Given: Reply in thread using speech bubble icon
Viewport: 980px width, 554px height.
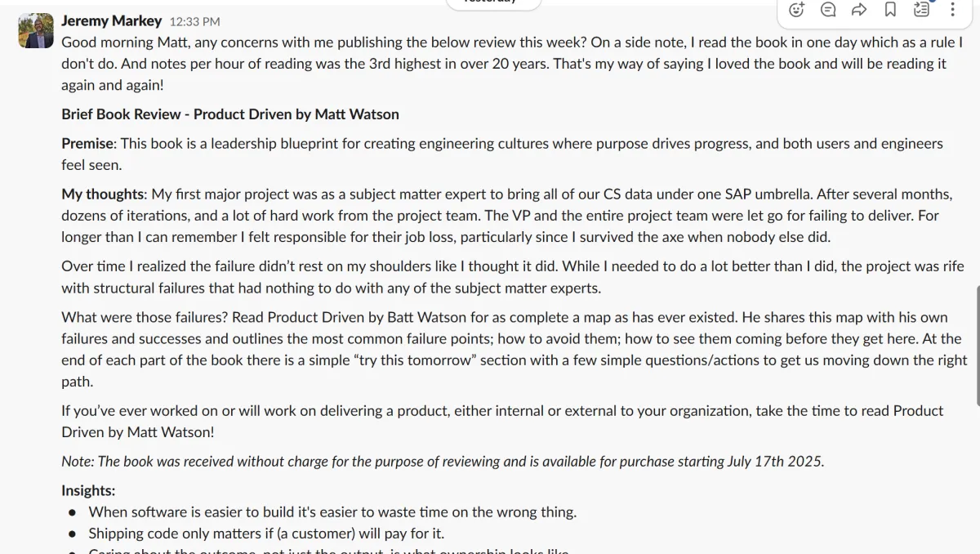Looking at the screenshot, I should (x=828, y=10).
